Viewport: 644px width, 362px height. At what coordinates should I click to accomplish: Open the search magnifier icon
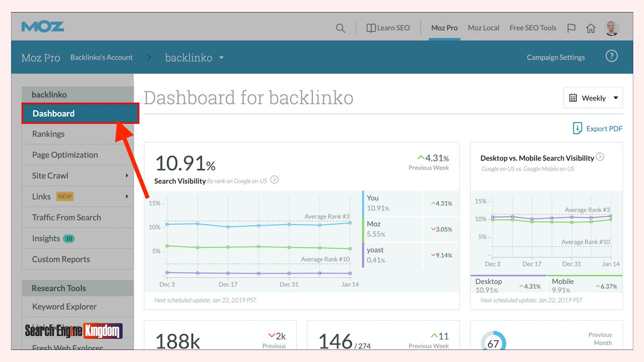341,28
